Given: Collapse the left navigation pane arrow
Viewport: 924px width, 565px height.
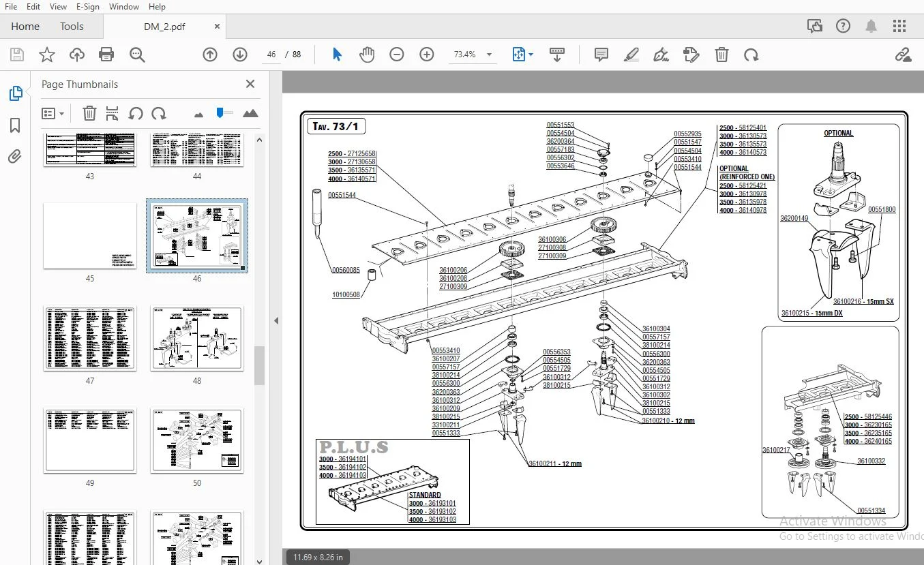Looking at the screenshot, I should (x=276, y=320).
